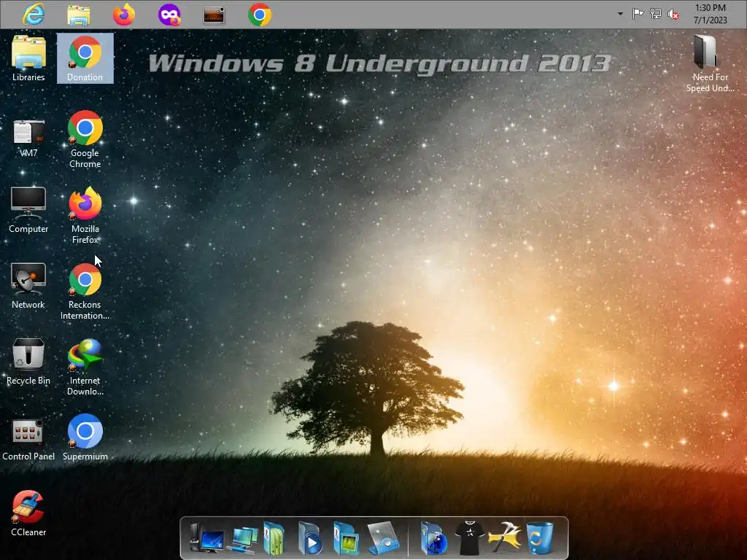747x560 pixels.
Task: Select the Control Panel desktop icon
Action: (28, 440)
